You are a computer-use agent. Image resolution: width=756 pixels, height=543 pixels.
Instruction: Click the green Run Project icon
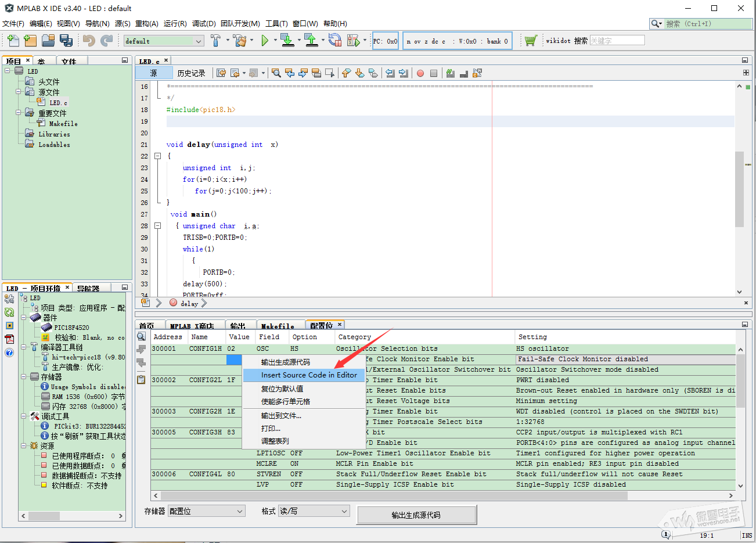[265, 40]
